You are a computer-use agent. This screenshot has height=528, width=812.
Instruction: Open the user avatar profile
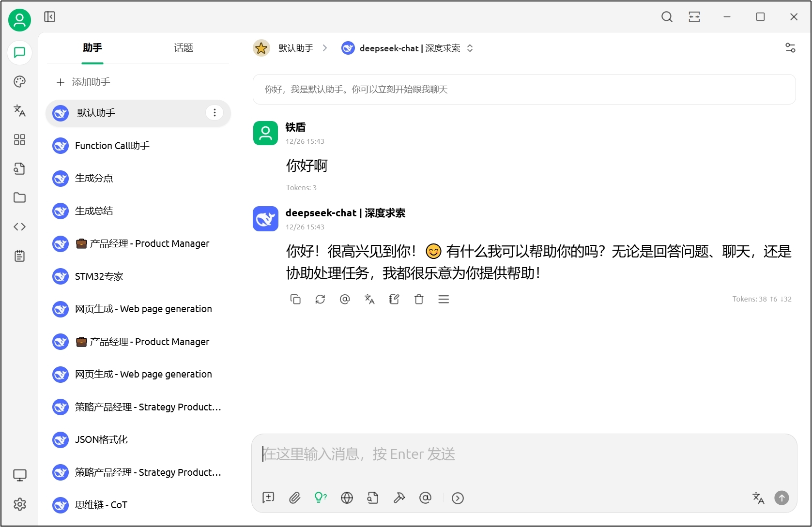19,20
